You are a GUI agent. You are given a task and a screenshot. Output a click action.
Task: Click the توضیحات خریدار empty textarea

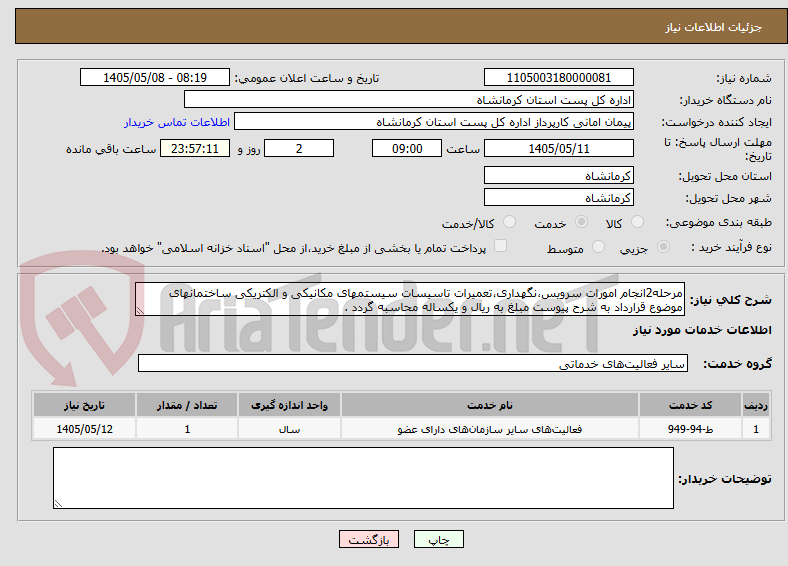363,478
